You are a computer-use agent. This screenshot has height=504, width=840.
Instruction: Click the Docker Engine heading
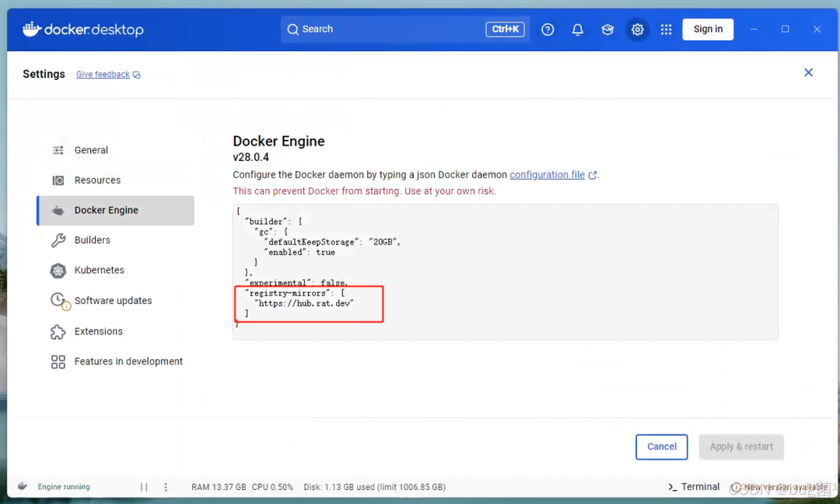278,142
